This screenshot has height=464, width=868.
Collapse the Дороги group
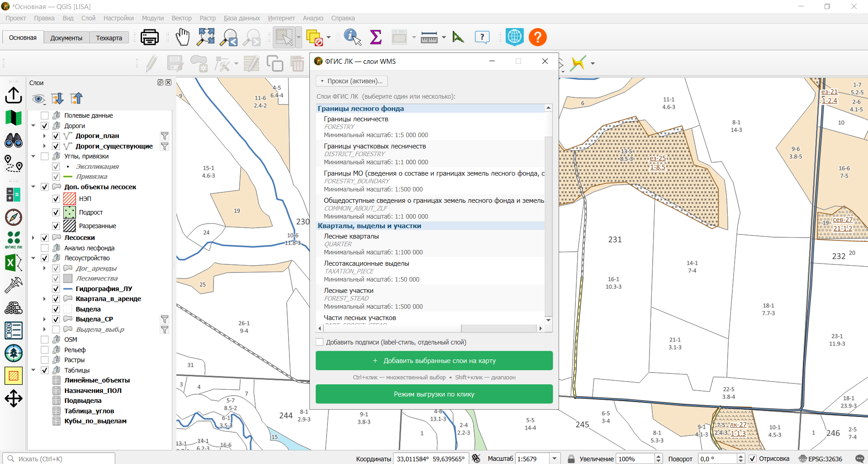(x=33, y=126)
